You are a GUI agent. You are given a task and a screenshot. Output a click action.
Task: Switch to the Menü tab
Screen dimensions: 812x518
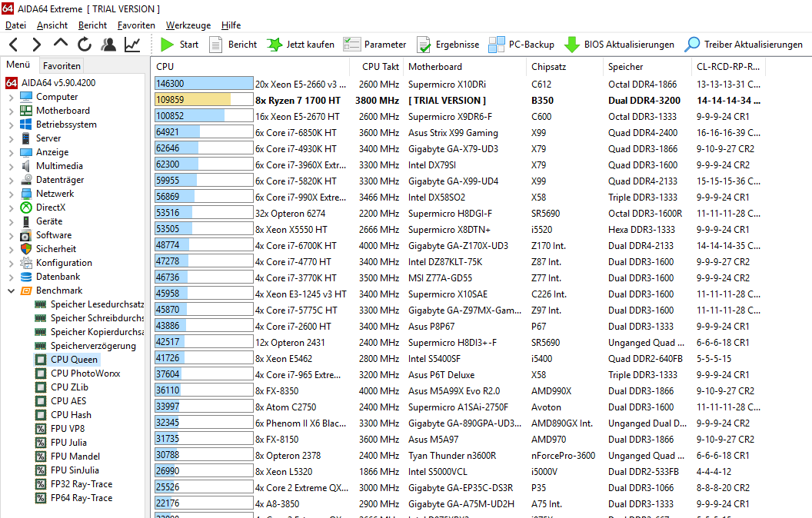(x=18, y=65)
